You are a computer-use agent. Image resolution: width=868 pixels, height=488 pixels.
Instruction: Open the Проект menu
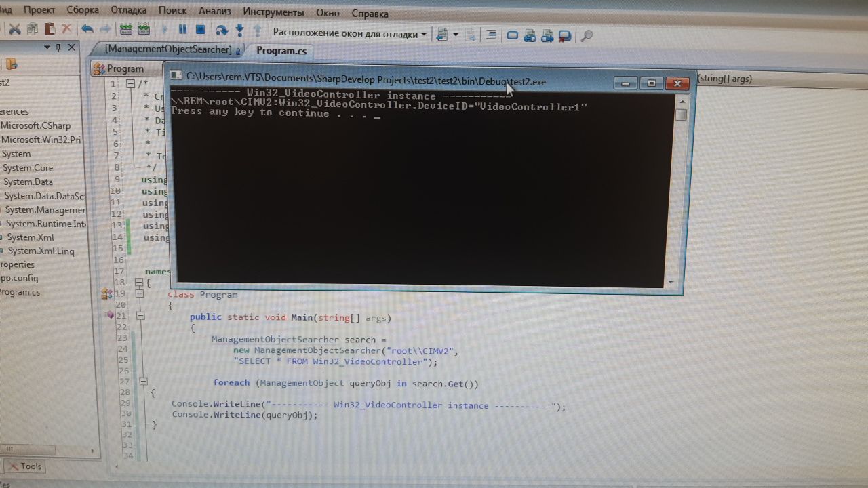point(39,10)
